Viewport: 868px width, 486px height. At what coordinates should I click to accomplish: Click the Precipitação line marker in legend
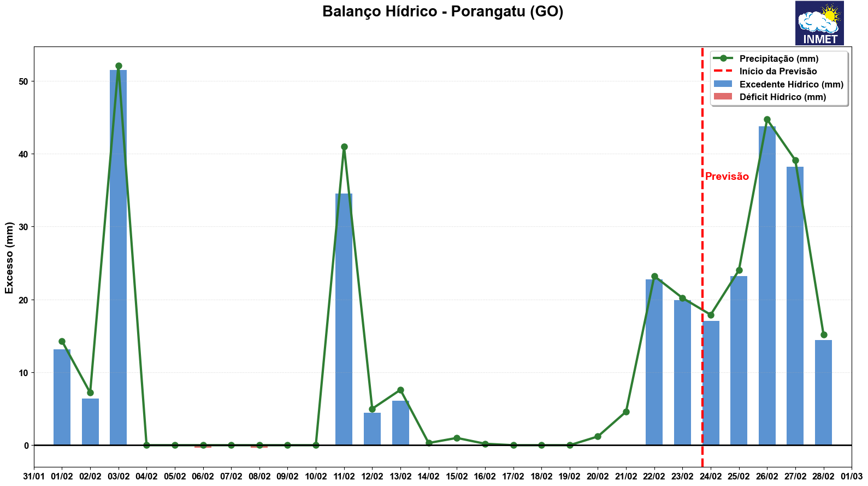click(723, 58)
